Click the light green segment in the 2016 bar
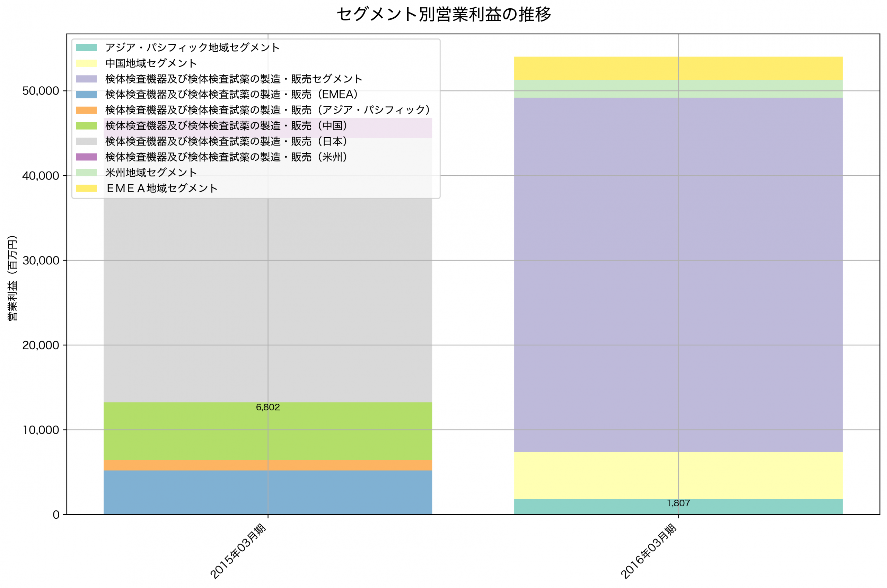 tap(678, 89)
